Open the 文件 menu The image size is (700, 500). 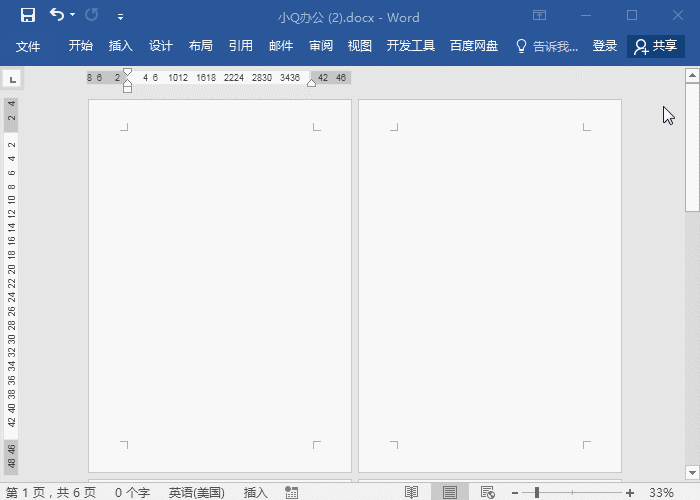pos(28,46)
